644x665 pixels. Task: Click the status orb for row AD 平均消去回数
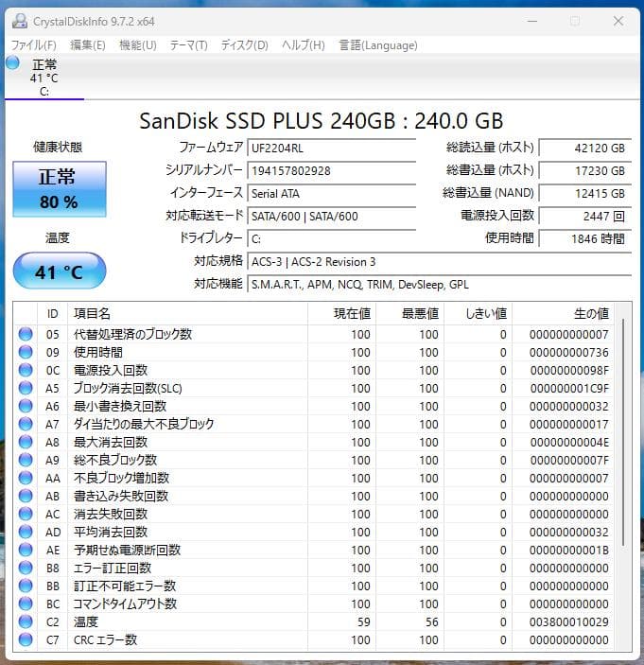(26, 532)
